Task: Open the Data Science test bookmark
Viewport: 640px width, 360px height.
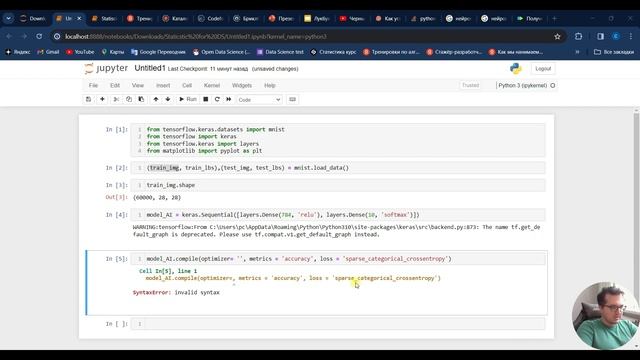Action: click(280, 52)
